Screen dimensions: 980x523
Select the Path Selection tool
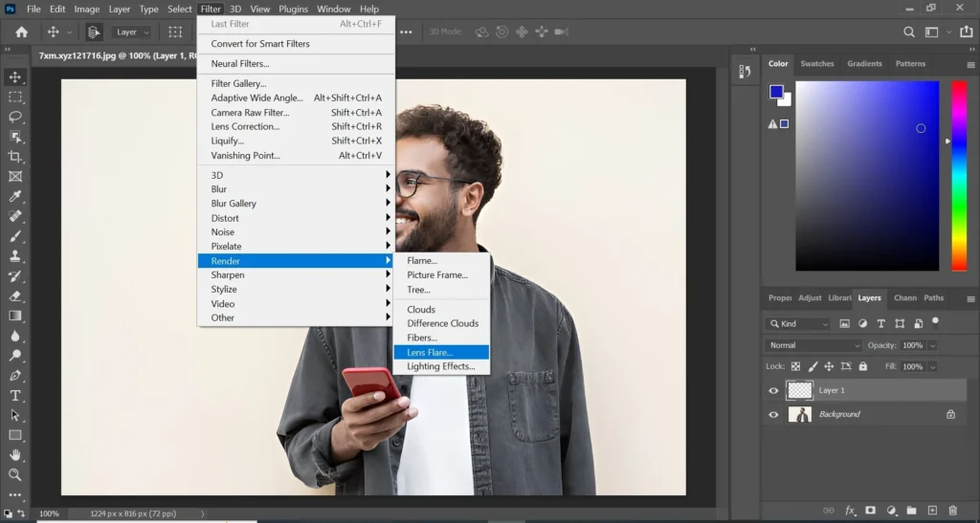[x=15, y=416]
